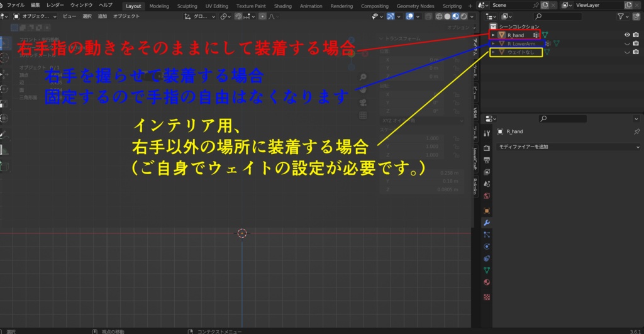This screenshot has height=334, width=644.
Task: Open the Texture properties tab
Action: tap(487, 297)
